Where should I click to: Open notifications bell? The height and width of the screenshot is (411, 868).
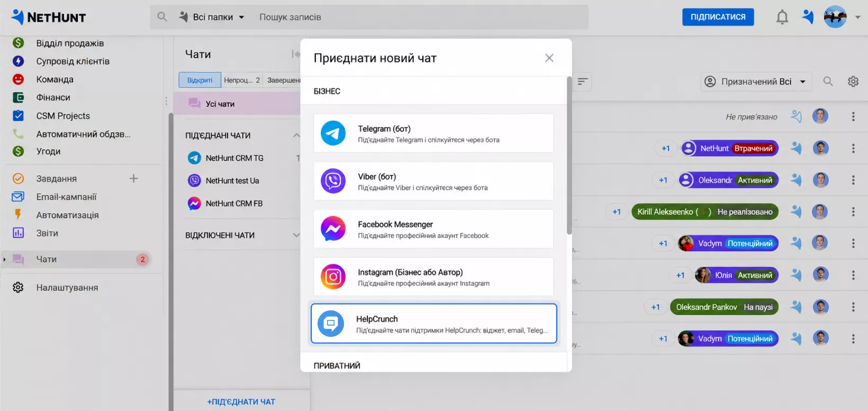pos(782,17)
